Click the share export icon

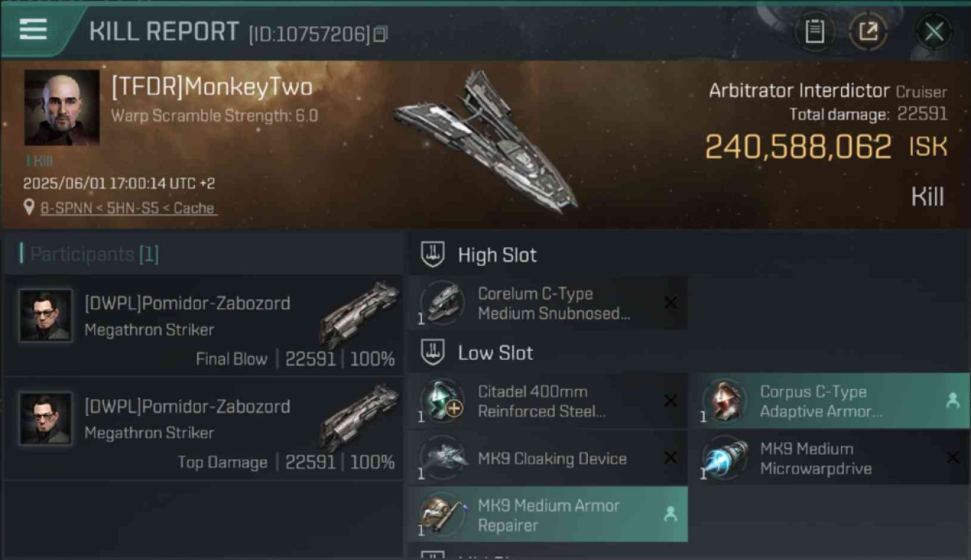tap(868, 31)
